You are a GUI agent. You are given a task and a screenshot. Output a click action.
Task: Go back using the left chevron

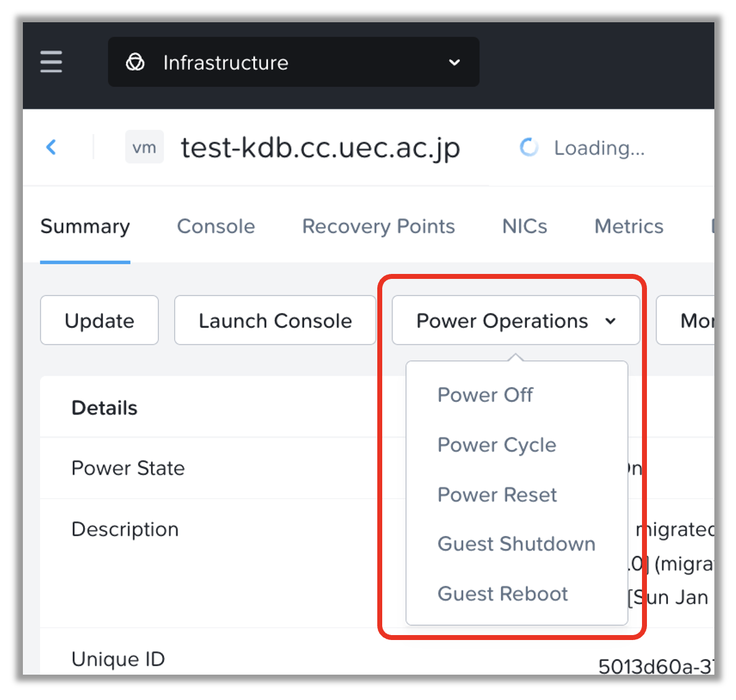[51, 147]
